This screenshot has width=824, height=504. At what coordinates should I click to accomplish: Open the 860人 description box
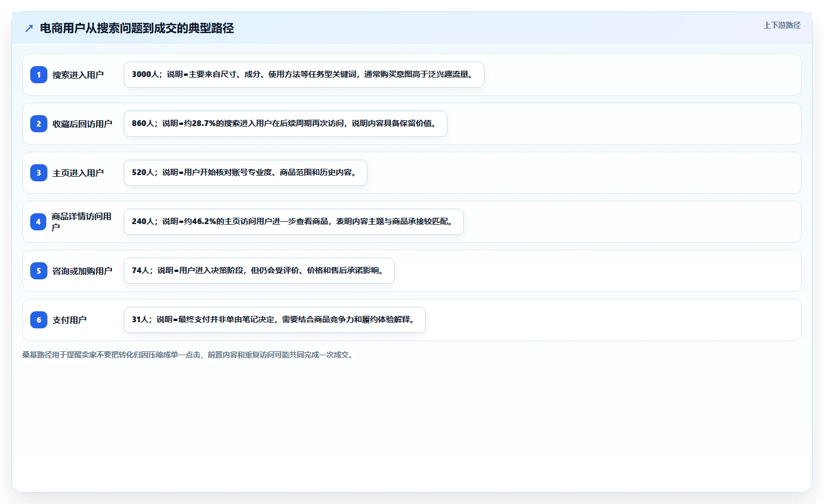[285, 124]
